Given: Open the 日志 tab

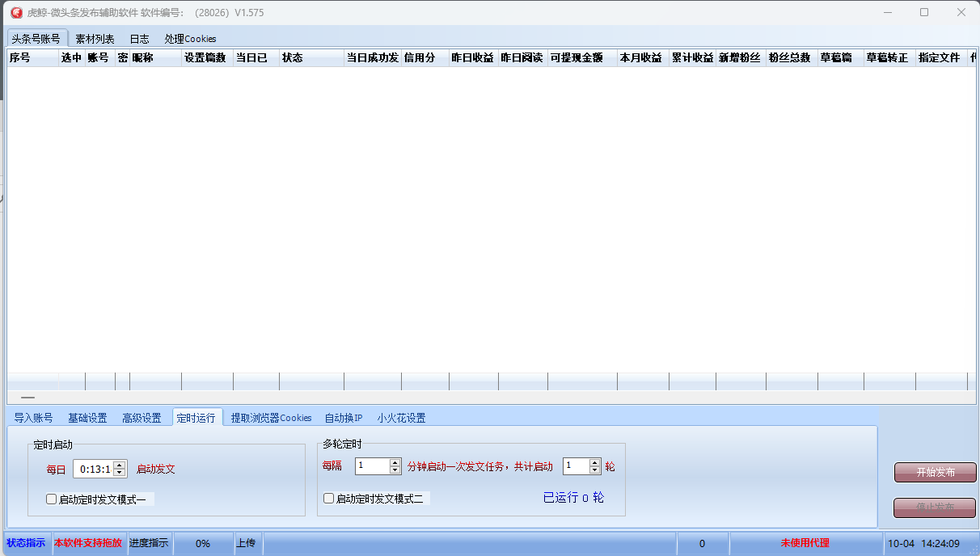Looking at the screenshot, I should [x=139, y=39].
